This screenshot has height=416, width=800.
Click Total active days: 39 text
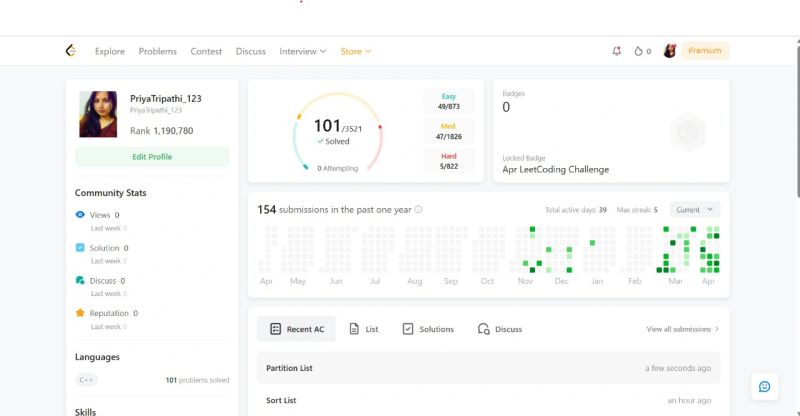pyautogui.click(x=576, y=210)
